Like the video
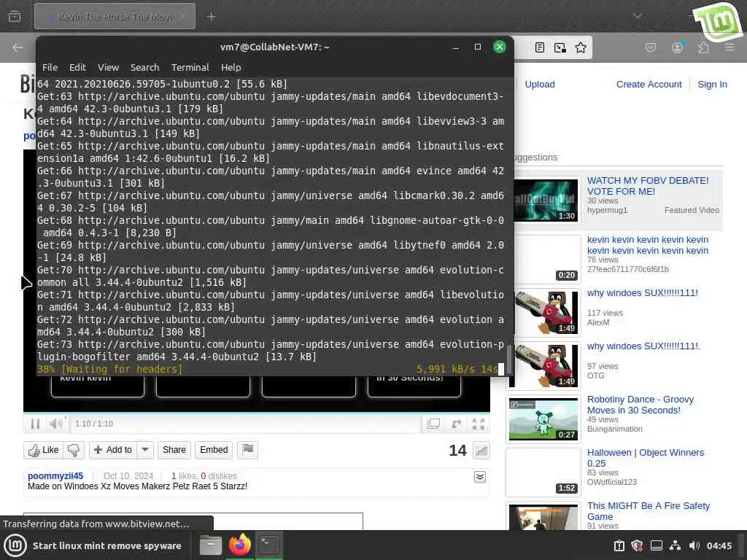The width and height of the screenshot is (747, 560). pyautogui.click(x=43, y=450)
